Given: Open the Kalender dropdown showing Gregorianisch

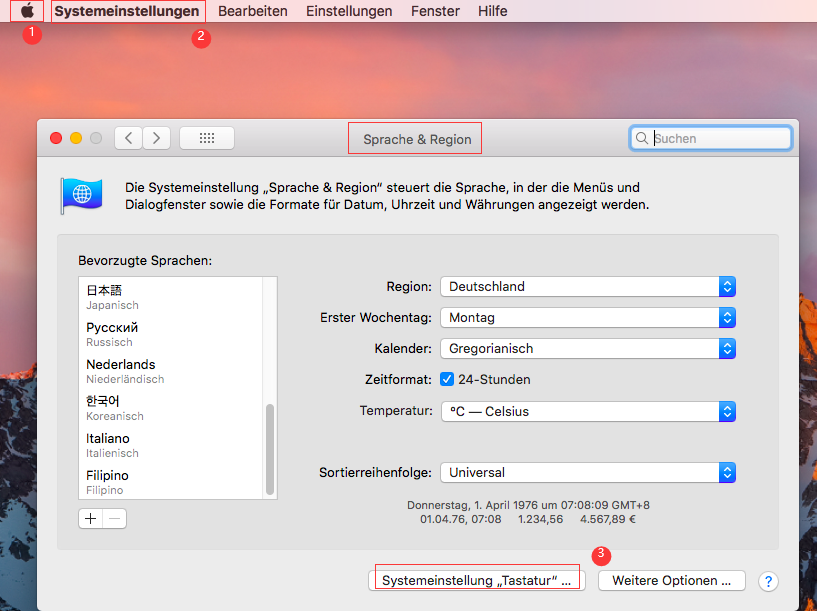Looking at the screenshot, I should [x=588, y=348].
